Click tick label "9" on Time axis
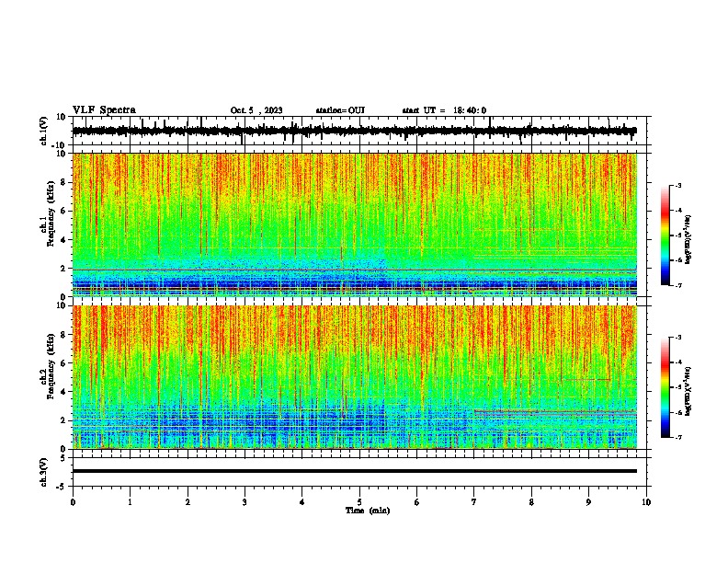Image resolution: width=728 pixels, height=563 pixels. point(588,502)
